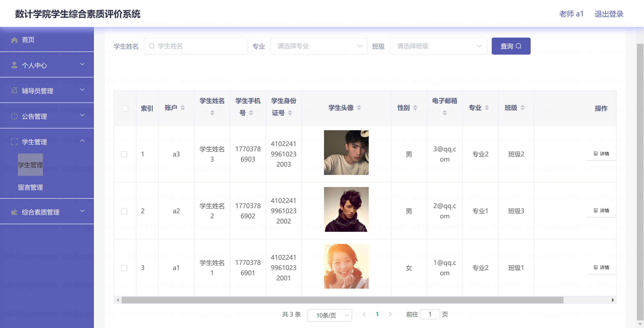644x328 pixels.
Task: Click 辅导员管理 sidebar menu
Action: click(x=47, y=90)
